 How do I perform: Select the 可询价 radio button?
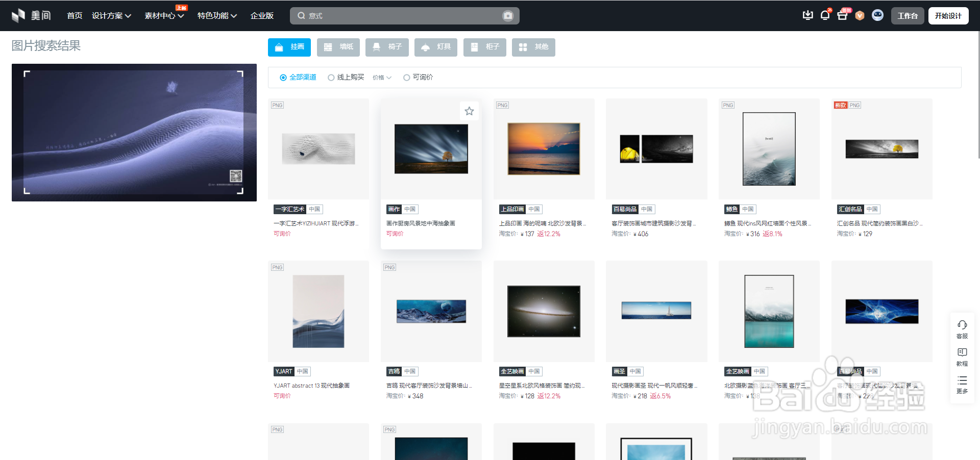tap(407, 78)
